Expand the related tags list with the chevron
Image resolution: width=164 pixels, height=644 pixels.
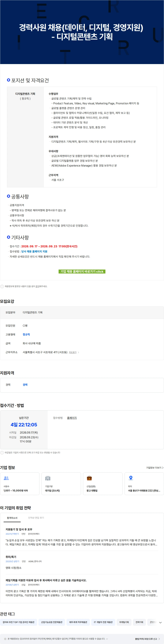(160, 622)
